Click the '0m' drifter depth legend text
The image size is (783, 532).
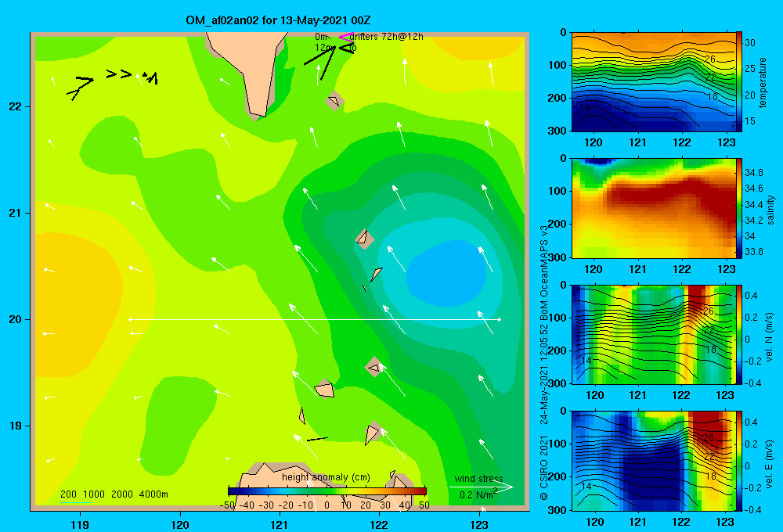point(320,37)
